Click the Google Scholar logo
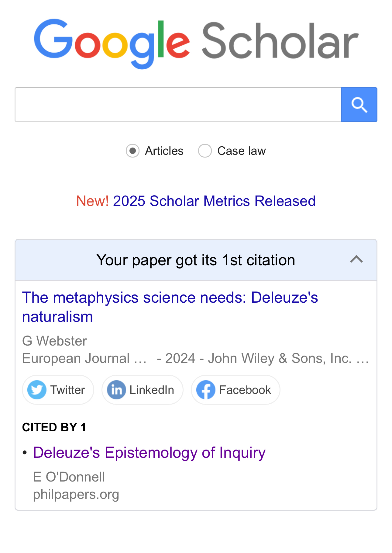 tap(196, 43)
